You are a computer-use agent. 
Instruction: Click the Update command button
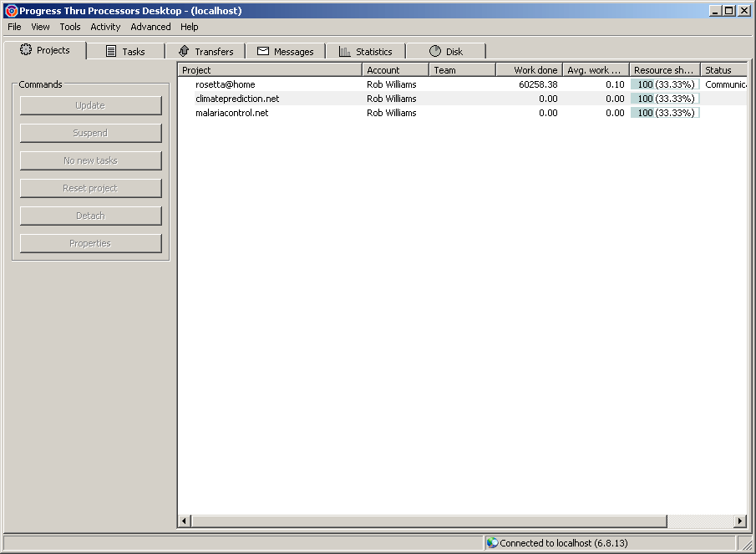point(91,105)
